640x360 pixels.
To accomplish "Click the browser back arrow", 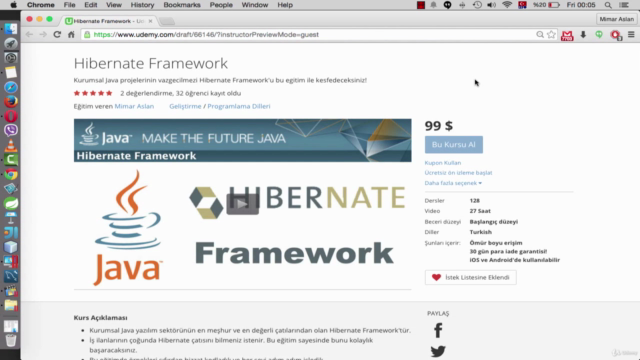I will (29, 35).
